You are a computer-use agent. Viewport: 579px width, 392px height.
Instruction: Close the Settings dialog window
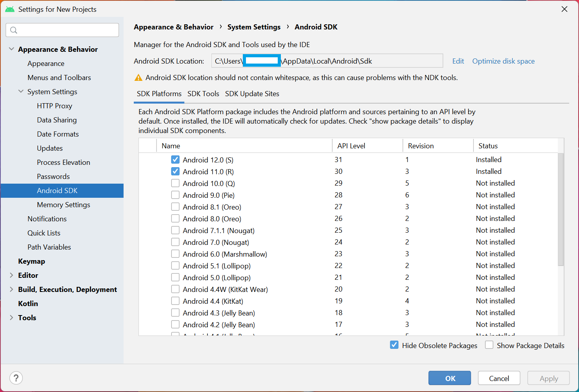point(564,9)
